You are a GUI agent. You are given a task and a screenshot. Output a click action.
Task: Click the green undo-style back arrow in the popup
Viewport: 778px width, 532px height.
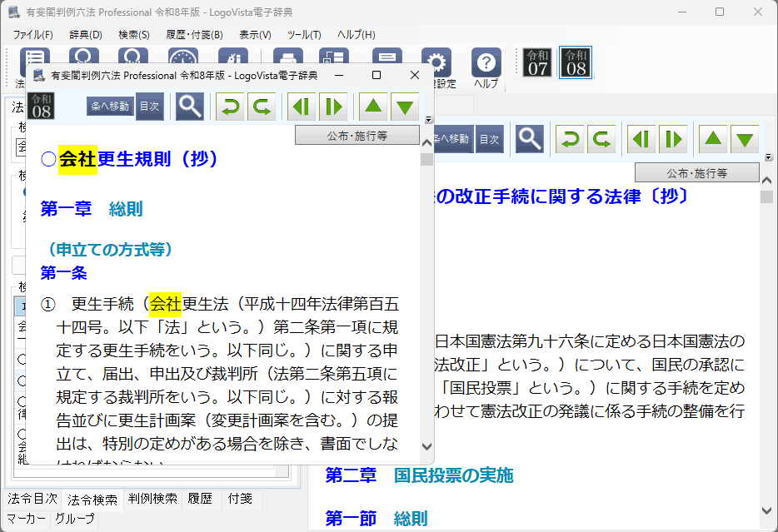(x=231, y=107)
